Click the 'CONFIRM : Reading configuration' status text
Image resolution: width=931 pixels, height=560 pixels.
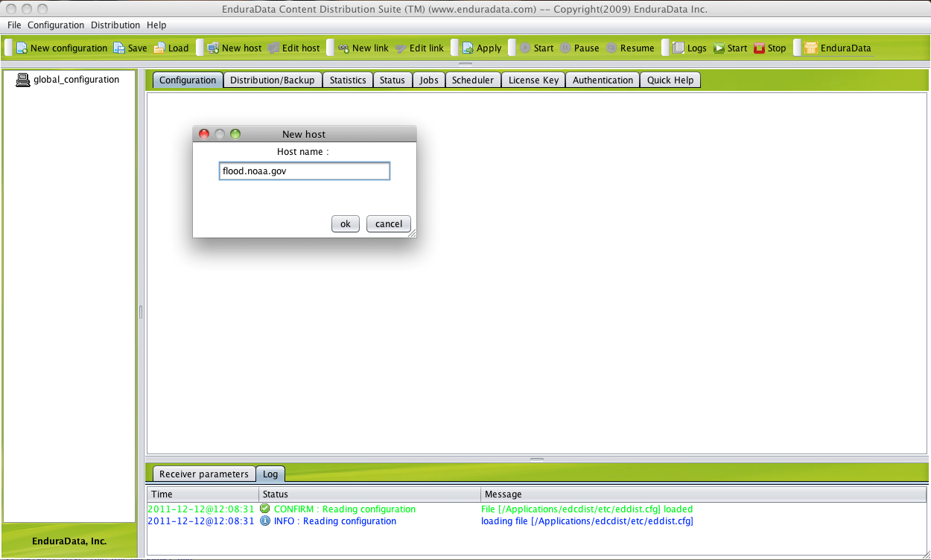[345, 509]
